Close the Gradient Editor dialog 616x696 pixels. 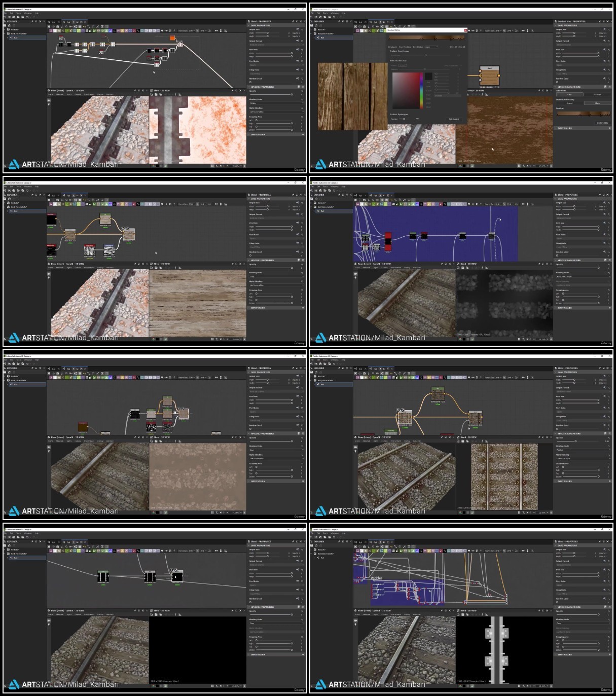click(x=465, y=30)
